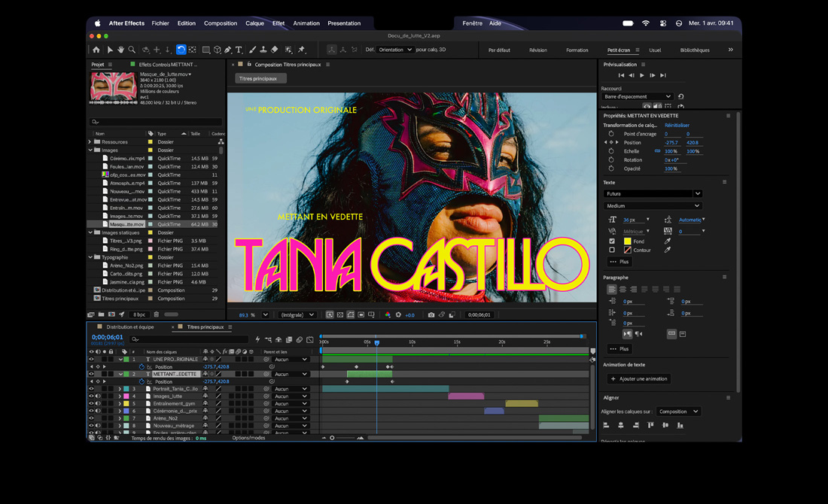The height and width of the screenshot is (504, 828).
Task: Toggle the Opacité stopwatch
Action: 611,169
